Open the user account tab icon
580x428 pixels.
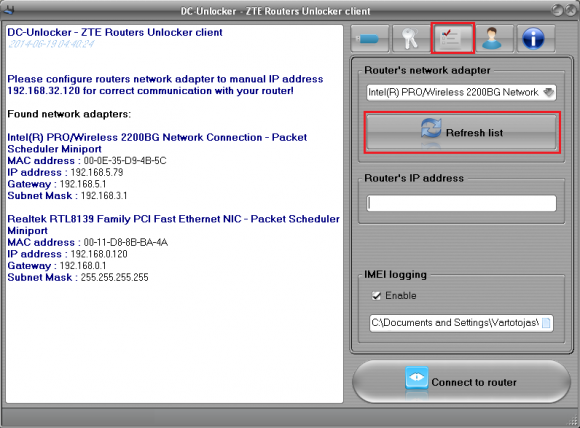pos(494,38)
